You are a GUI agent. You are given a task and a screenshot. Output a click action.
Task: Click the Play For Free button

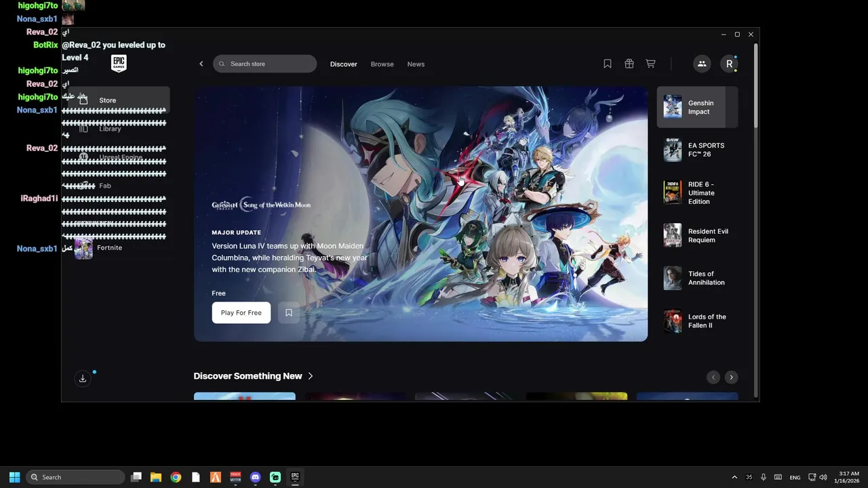click(x=241, y=312)
